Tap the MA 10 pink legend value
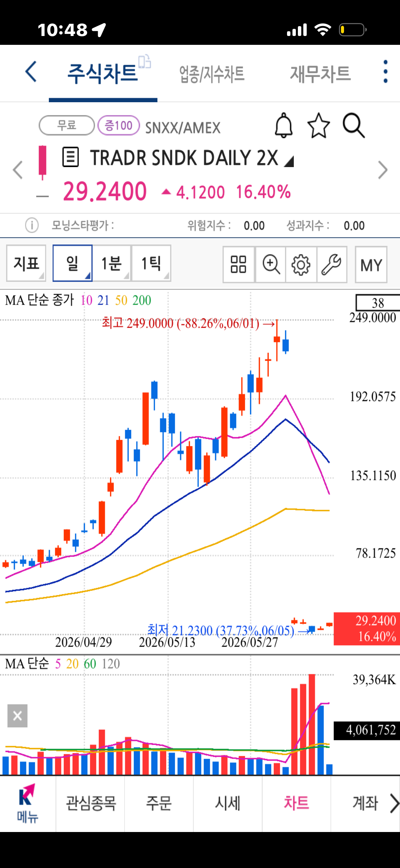The image size is (400, 868). (86, 300)
